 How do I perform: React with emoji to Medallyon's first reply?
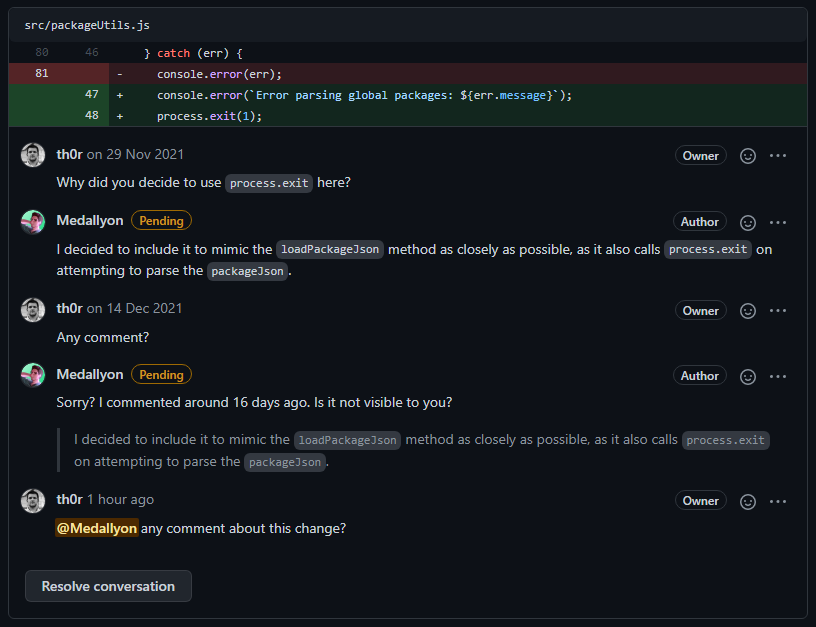click(x=747, y=222)
